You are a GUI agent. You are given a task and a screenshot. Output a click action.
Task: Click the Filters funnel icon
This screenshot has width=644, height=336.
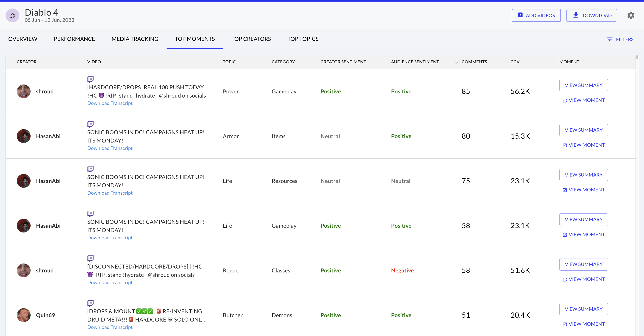point(610,39)
